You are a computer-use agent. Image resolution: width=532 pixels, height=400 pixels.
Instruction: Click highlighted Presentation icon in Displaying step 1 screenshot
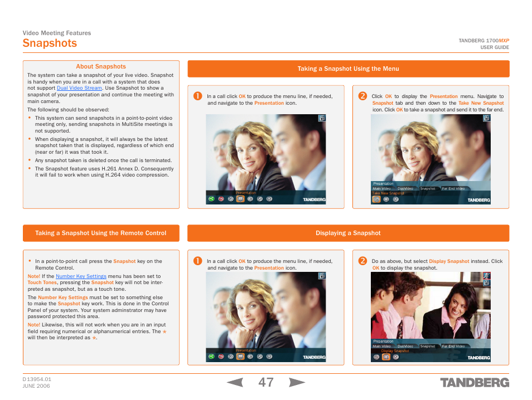[240, 357]
